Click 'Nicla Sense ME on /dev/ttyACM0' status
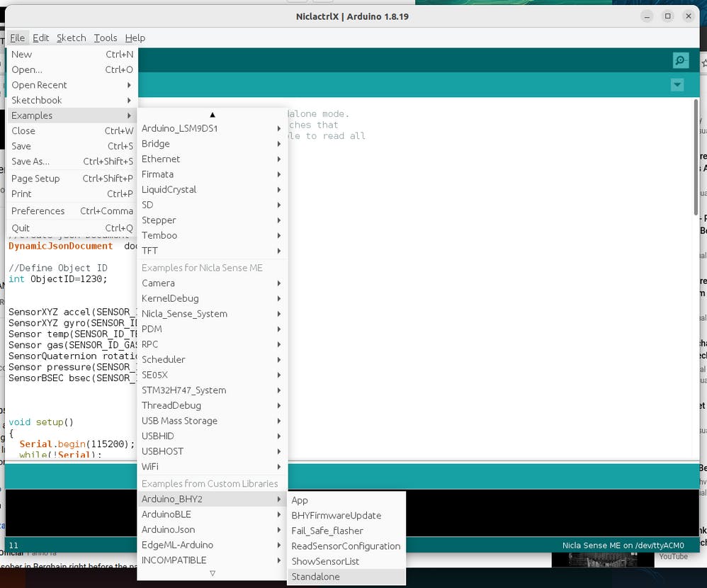The width and height of the screenshot is (707, 588). click(623, 545)
